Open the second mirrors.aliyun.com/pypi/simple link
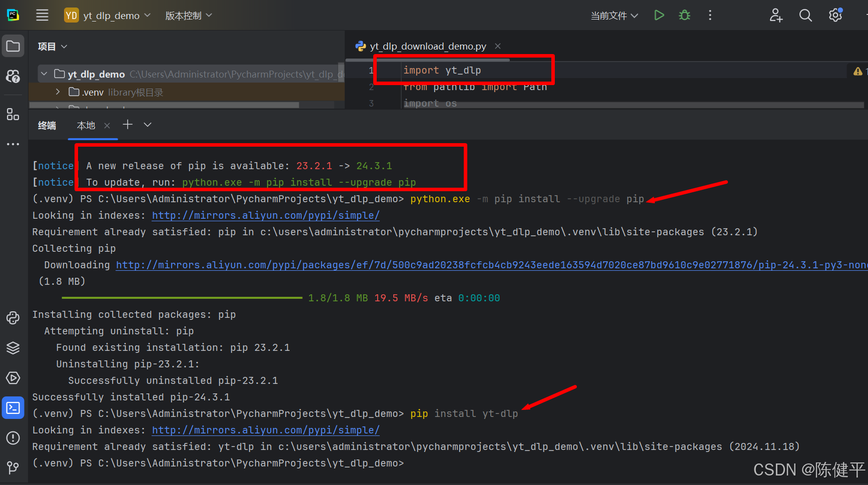The height and width of the screenshot is (485, 868). tap(266, 430)
